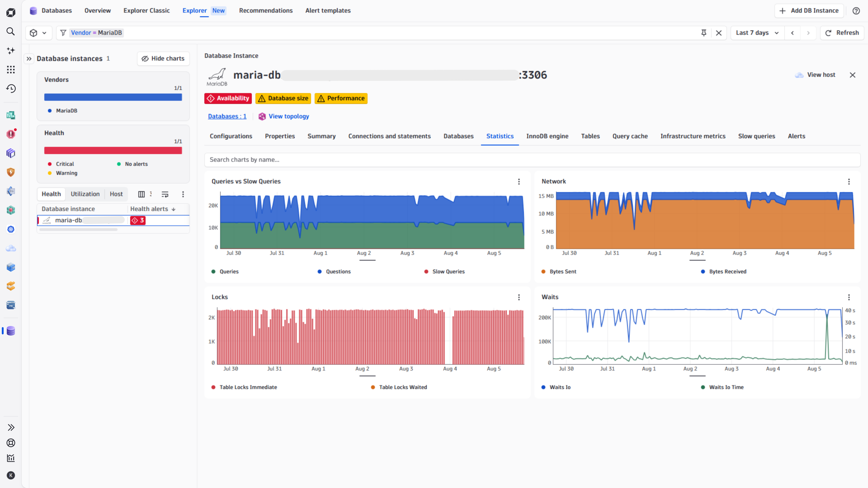Open the Recommendations top menu
868x488 pixels.
click(266, 10)
